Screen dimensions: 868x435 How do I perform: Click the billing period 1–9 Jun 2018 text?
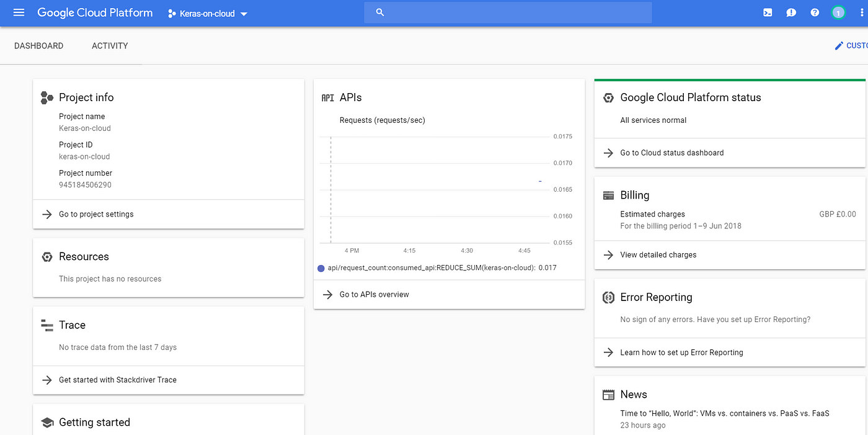tap(681, 226)
